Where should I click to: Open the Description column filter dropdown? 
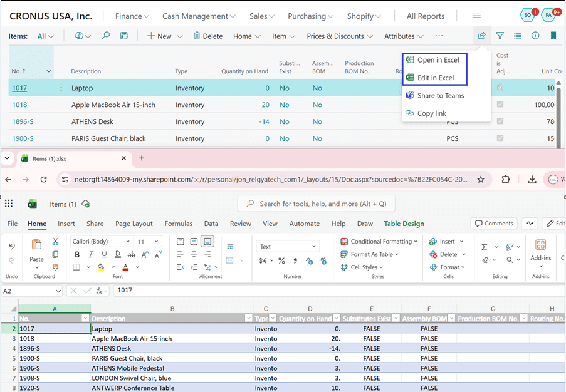pos(248,319)
